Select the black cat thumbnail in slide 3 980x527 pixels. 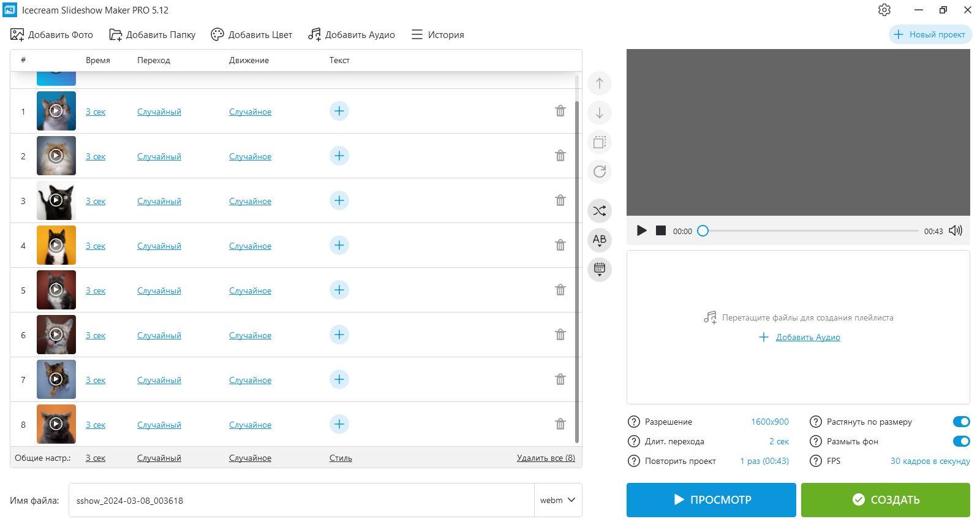[x=56, y=200]
